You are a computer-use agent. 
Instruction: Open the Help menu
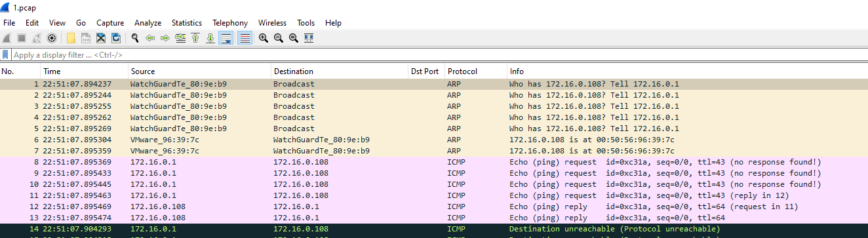tap(334, 23)
